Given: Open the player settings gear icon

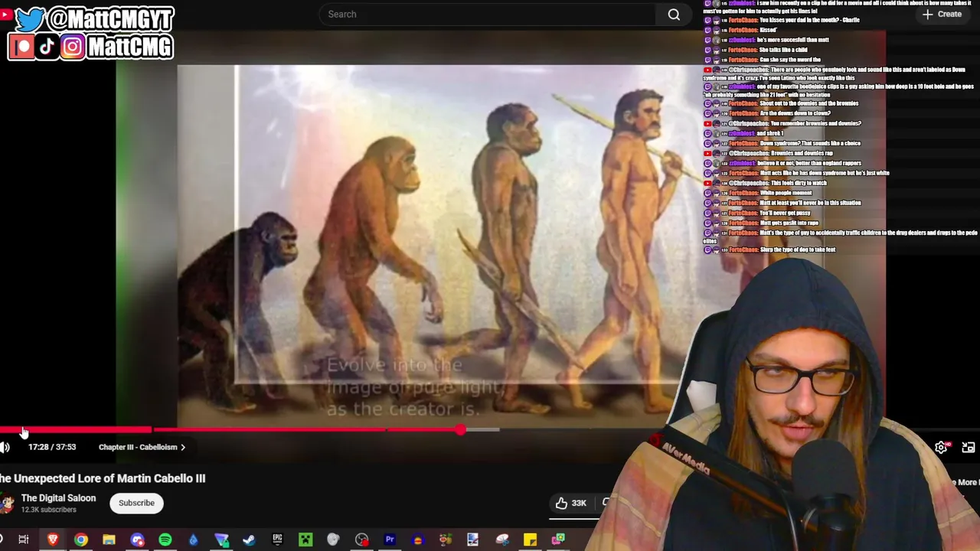Looking at the screenshot, I should tap(941, 448).
